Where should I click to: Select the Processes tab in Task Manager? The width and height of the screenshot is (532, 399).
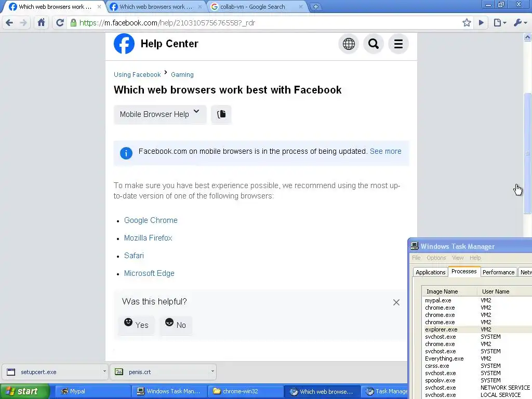click(x=464, y=271)
